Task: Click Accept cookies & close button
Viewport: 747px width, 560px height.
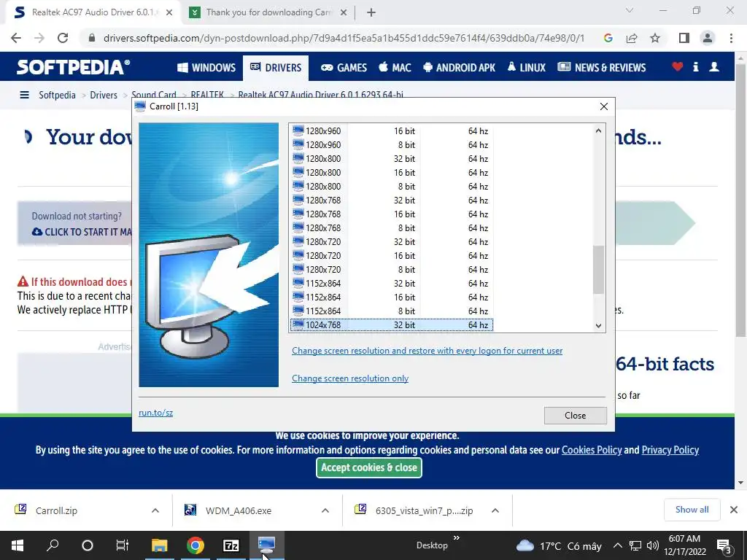Action: tap(368, 467)
